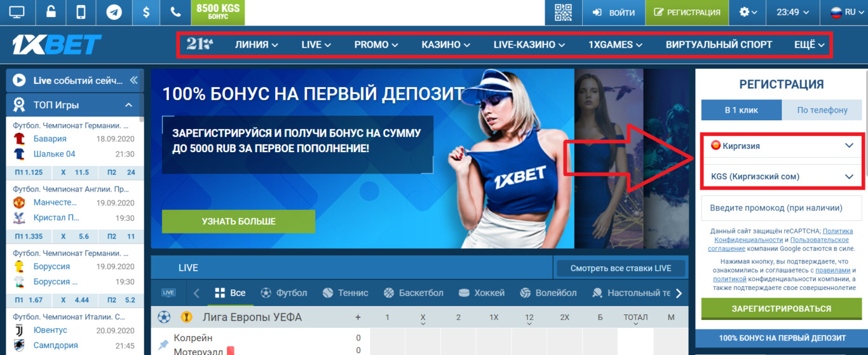Click the 8500 KGS бонус button
The height and width of the screenshot is (355, 868).
(x=218, y=12)
